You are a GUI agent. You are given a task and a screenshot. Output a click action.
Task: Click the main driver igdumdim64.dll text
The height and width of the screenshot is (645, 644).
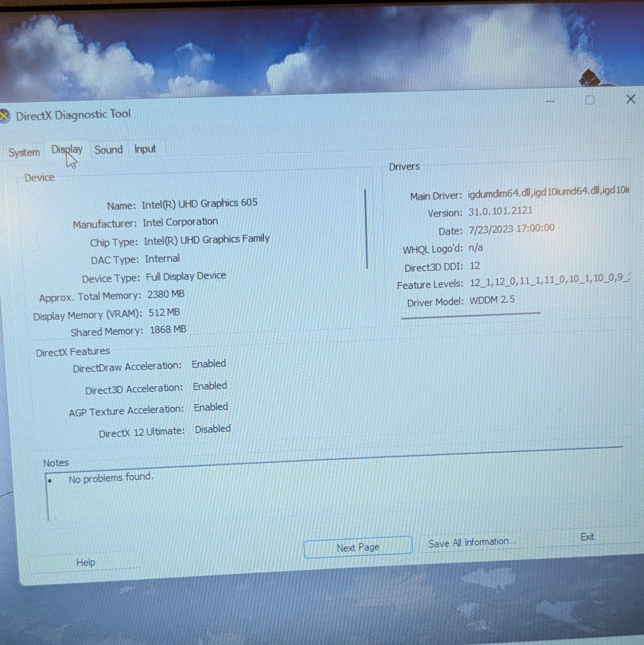(x=548, y=192)
